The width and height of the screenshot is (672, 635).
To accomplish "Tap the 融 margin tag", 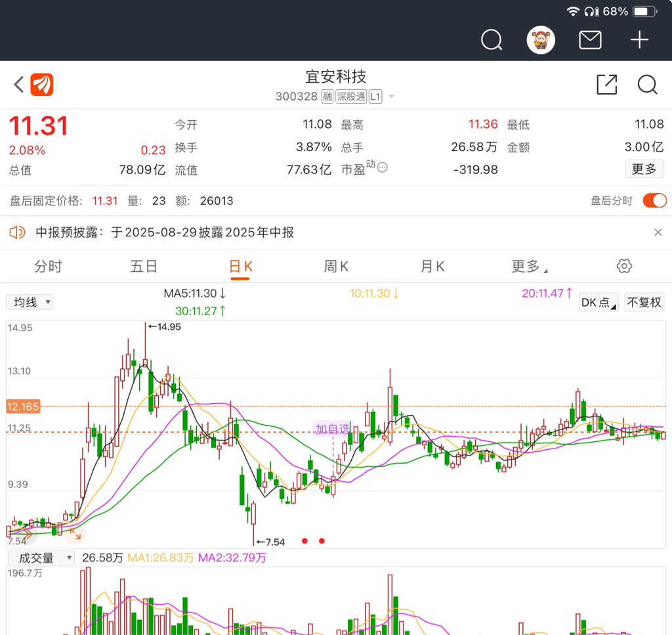I will (x=327, y=97).
